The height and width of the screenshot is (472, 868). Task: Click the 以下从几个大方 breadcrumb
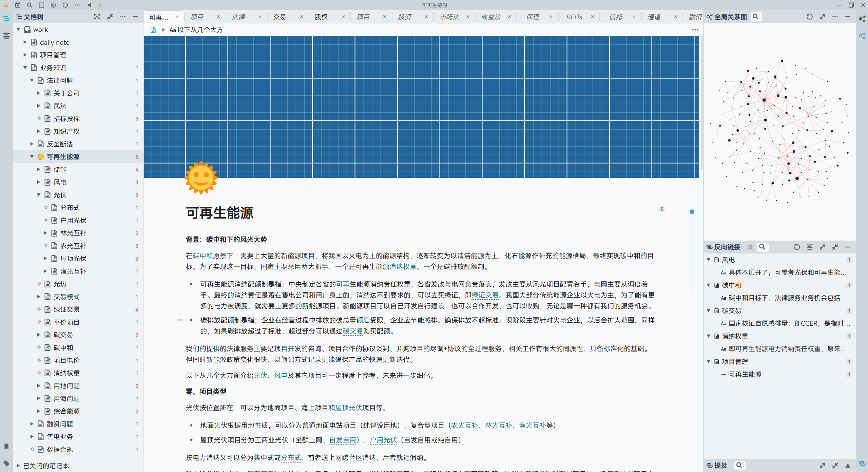click(196, 30)
